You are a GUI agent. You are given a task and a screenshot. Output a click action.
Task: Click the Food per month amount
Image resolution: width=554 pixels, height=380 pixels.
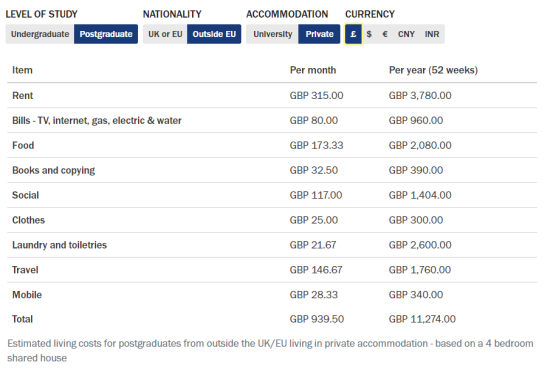(317, 146)
